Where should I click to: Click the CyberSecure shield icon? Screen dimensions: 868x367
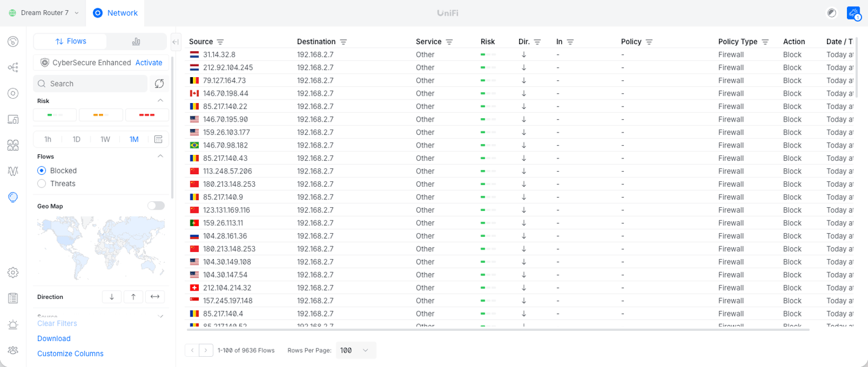point(45,63)
